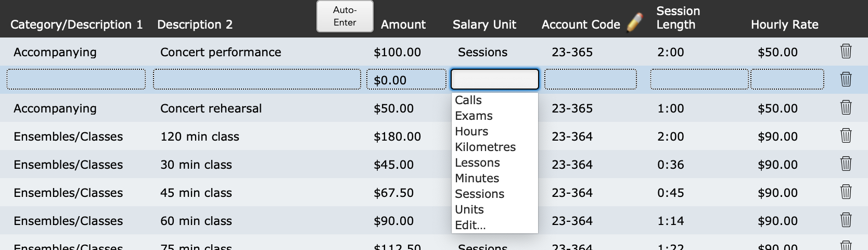Delete the Concert performance row via trash icon
The width and height of the screenshot is (868, 250).
pyautogui.click(x=846, y=52)
